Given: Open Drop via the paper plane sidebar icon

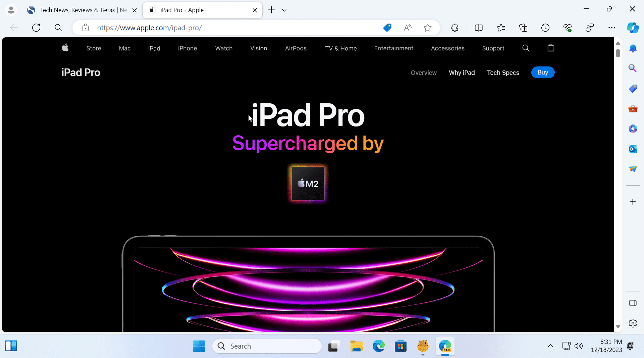Looking at the screenshot, I should pos(633,169).
